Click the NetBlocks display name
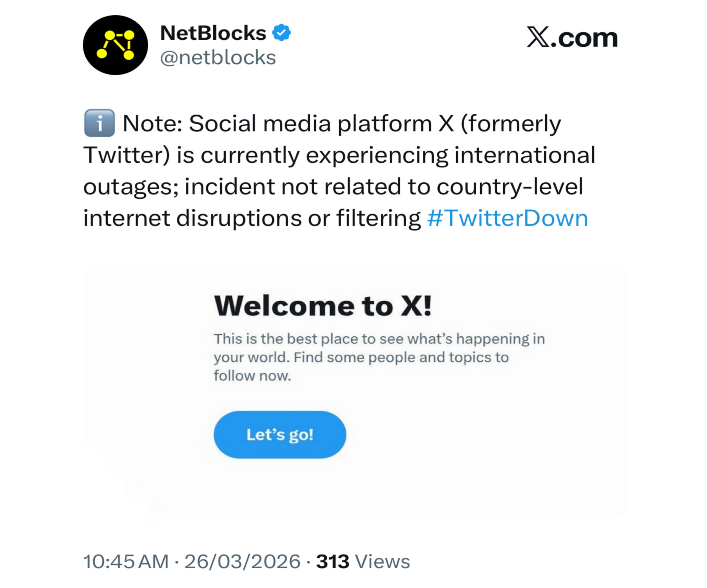Image resolution: width=707 pixels, height=588 pixels. (x=213, y=33)
